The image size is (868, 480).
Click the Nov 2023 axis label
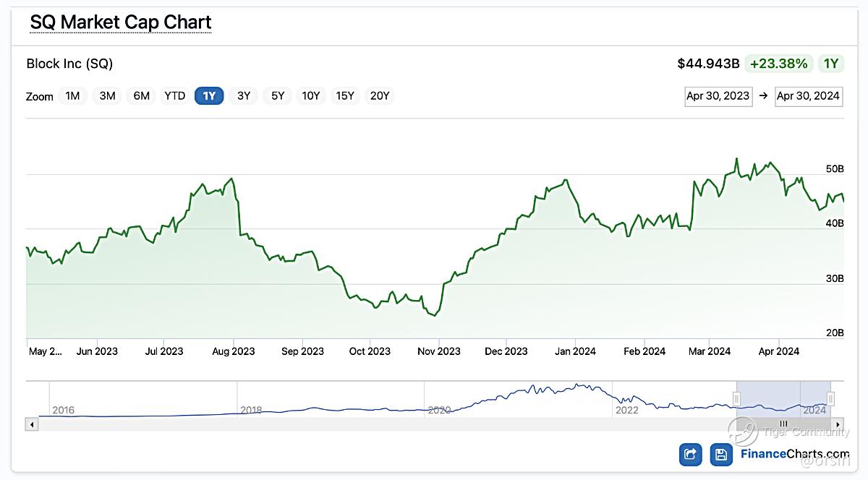pyautogui.click(x=438, y=351)
